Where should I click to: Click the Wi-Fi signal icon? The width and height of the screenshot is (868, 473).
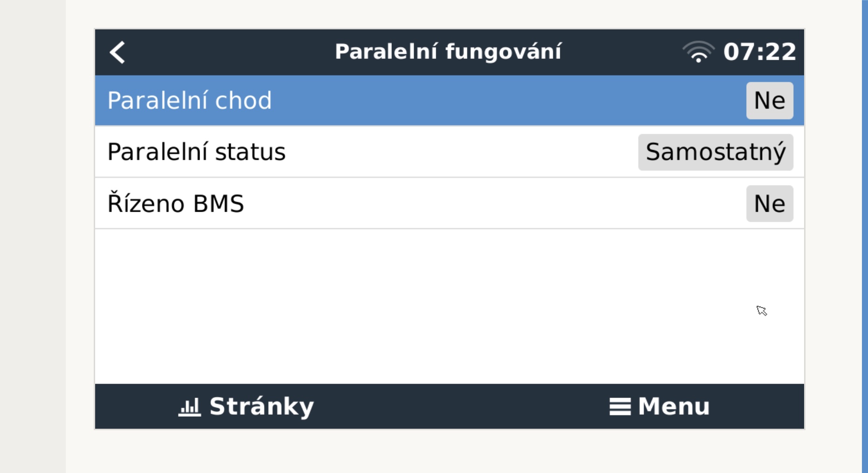[x=698, y=52]
